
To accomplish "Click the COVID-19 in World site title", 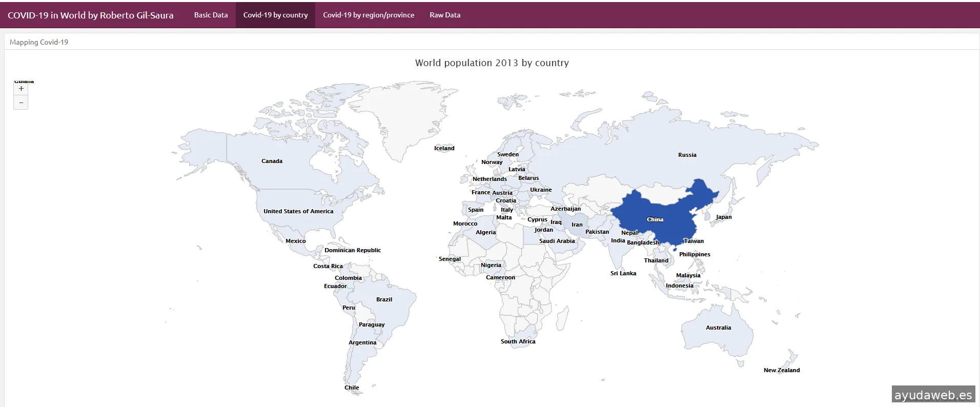I will pyautogui.click(x=91, y=15).
